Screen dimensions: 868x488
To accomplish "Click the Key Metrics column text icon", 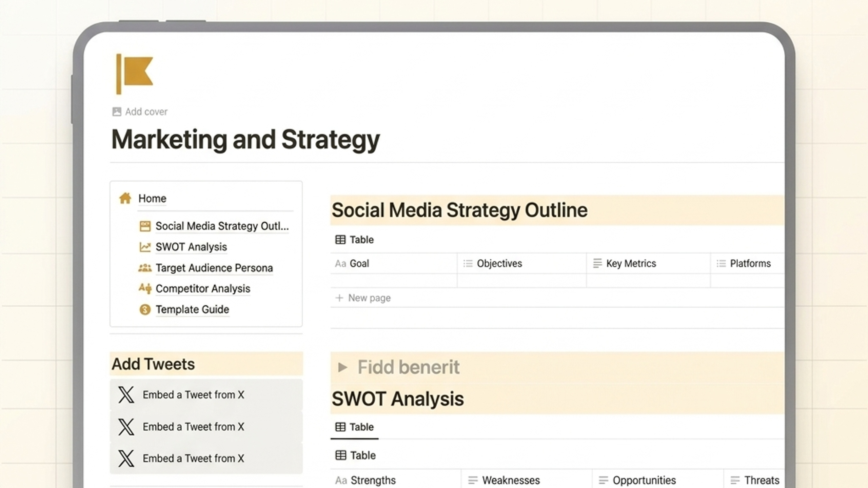I will point(597,263).
